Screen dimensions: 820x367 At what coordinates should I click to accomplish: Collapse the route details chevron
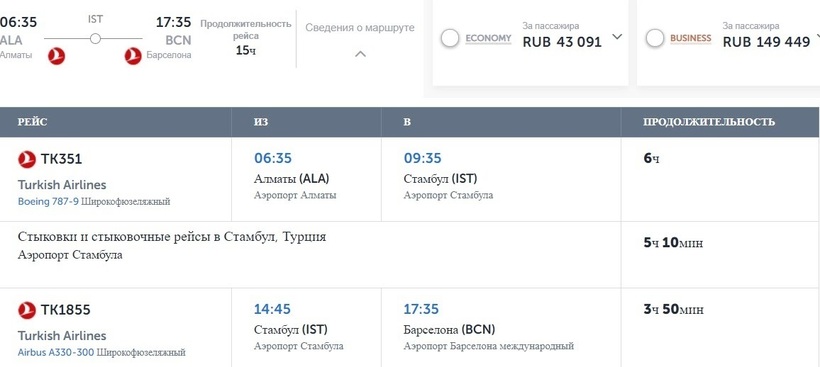[x=360, y=54]
